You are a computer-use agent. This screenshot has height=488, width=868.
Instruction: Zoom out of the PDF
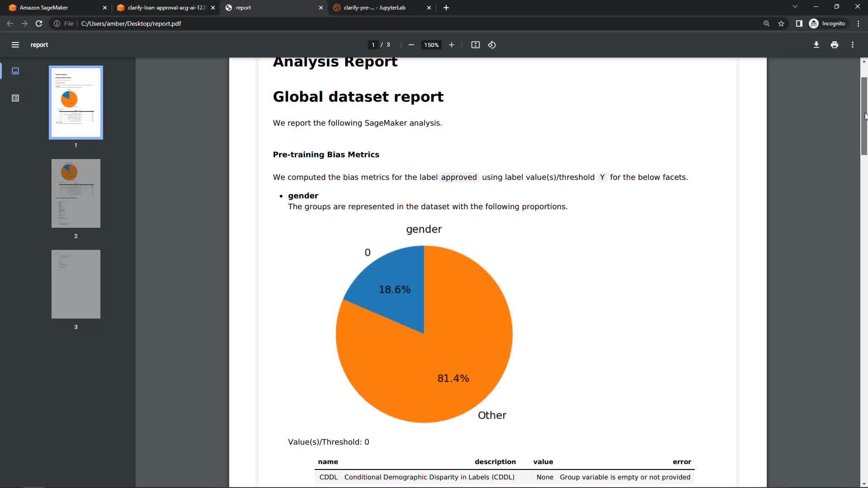(x=411, y=45)
